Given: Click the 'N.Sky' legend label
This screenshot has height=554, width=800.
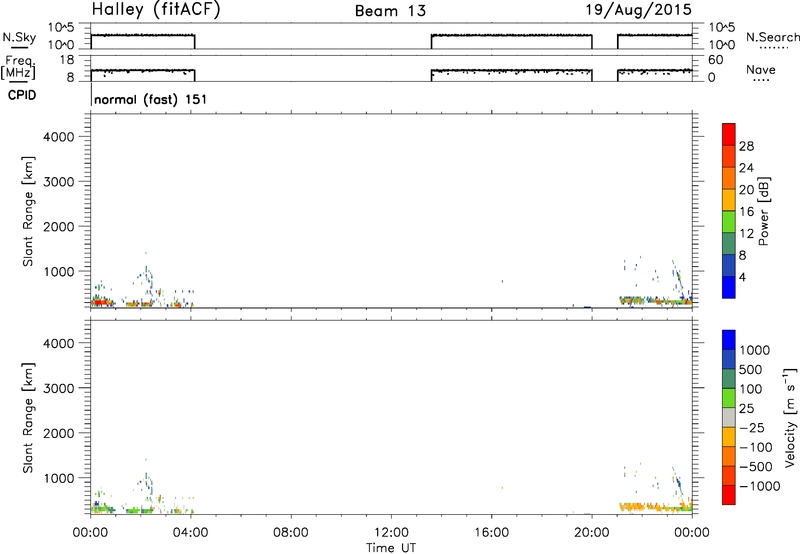Looking at the screenshot, I should coord(19,37).
